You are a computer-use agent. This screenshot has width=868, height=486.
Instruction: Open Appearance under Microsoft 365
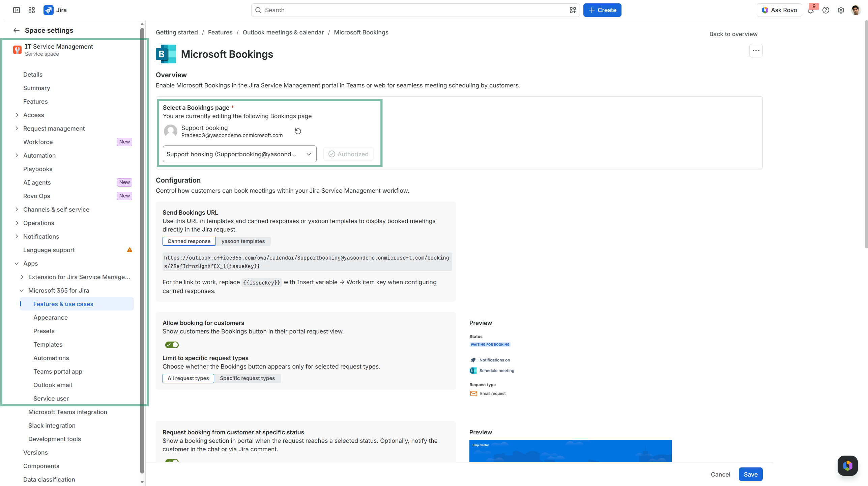tap(51, 318)
